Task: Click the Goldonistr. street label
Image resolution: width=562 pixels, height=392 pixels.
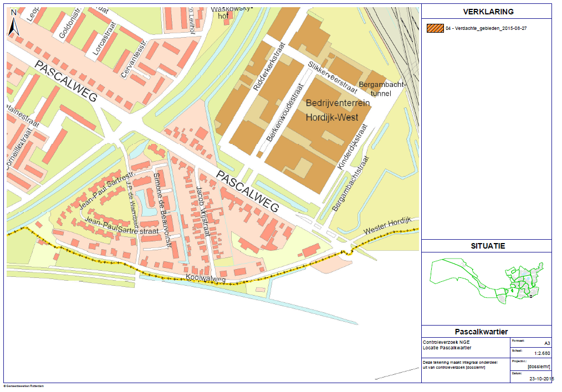Action: coord(69,23)
